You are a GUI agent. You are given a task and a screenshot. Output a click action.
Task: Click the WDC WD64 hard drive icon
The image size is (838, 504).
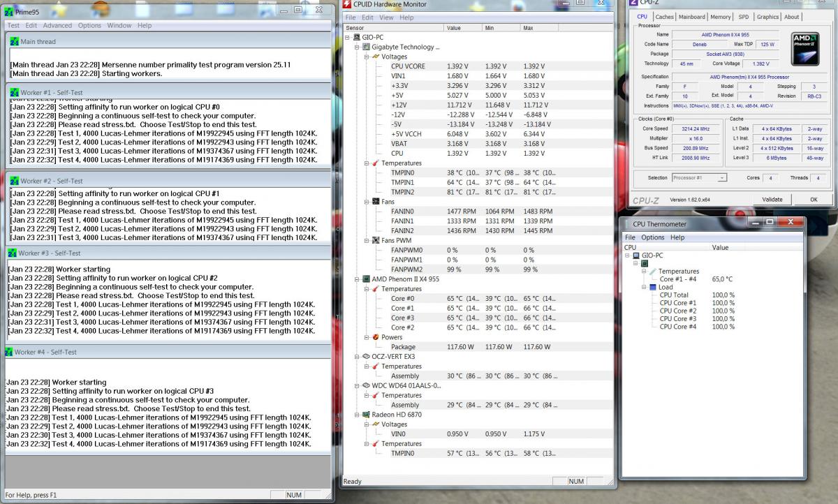coord(366,385)
